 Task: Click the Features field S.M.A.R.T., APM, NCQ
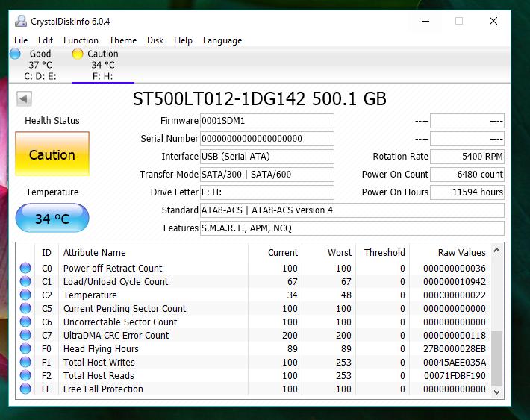352,228
